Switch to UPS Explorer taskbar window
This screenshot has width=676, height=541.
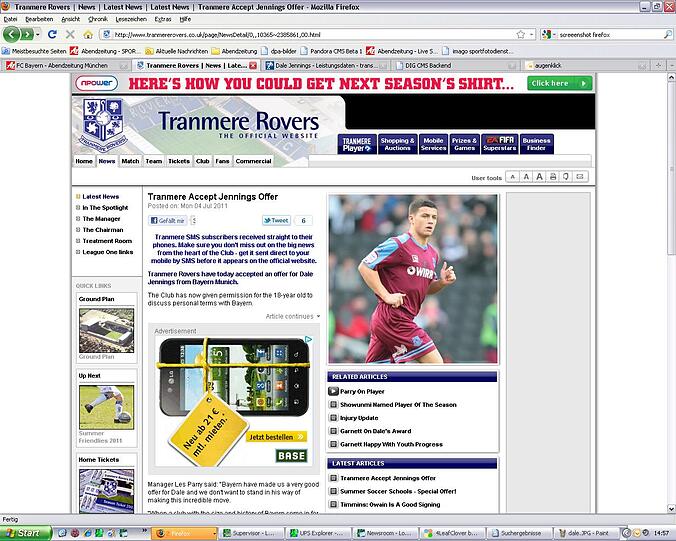pos(319,533)
